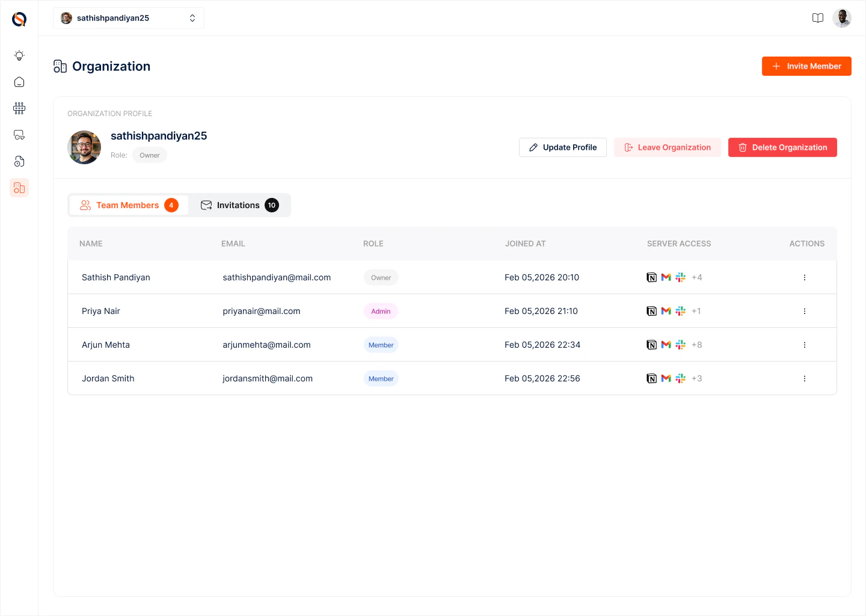Select the servers icon in sidebar
Image resolution: width=866 pixels, height=616 pixels.
19,108
